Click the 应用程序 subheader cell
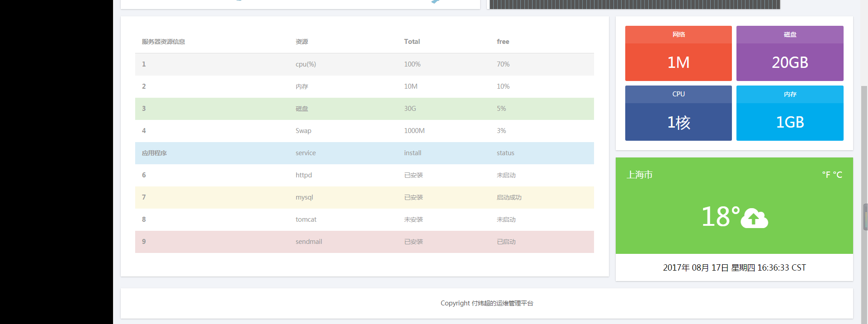This screenshot has height=324, width=868. (154, 153)
